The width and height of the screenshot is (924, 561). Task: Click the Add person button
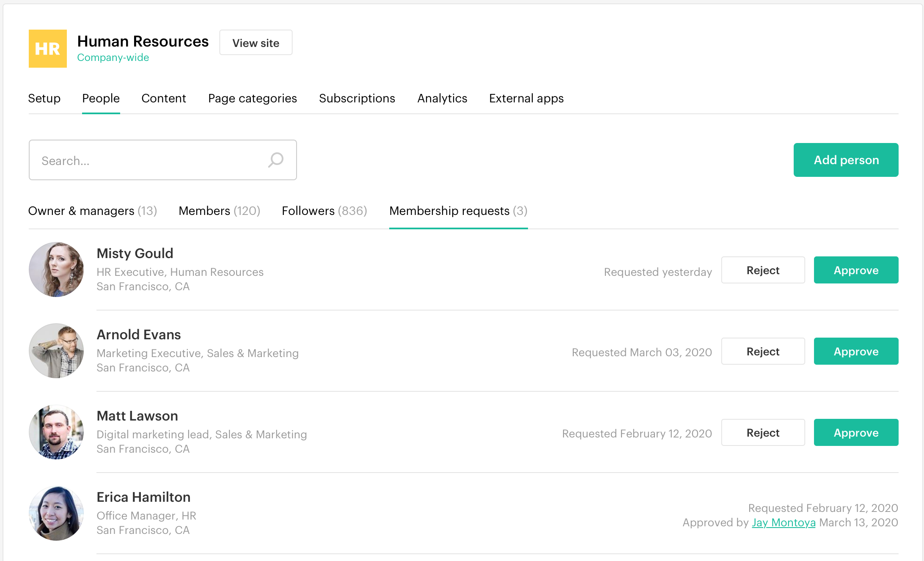tap(846, 160)
